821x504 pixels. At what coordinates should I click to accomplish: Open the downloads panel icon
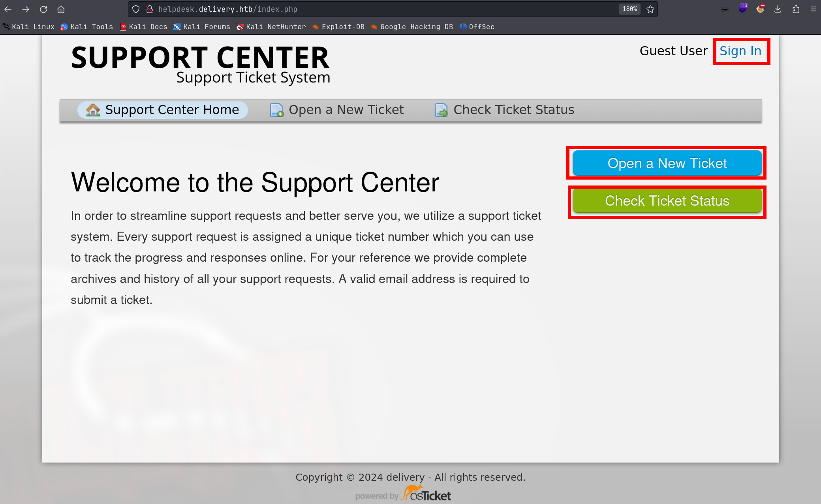click(778, 9)
